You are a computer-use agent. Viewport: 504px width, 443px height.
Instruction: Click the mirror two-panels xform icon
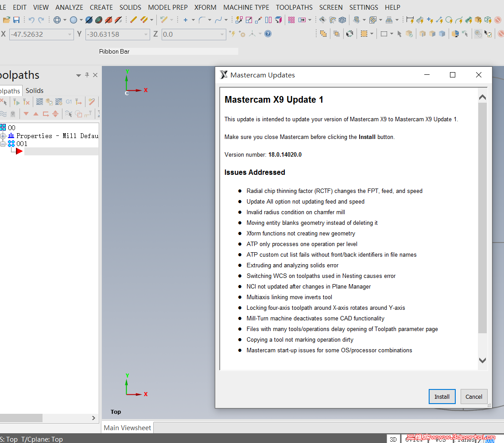click(268, 20)
